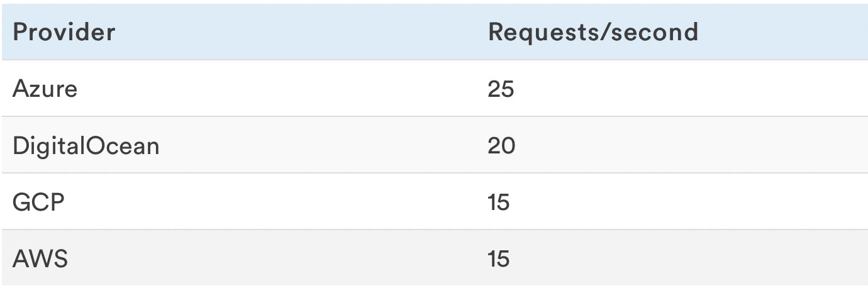The image size is (868, 288).
Task: Click the Requests/second column header
Action: click(x=593, y=32)
